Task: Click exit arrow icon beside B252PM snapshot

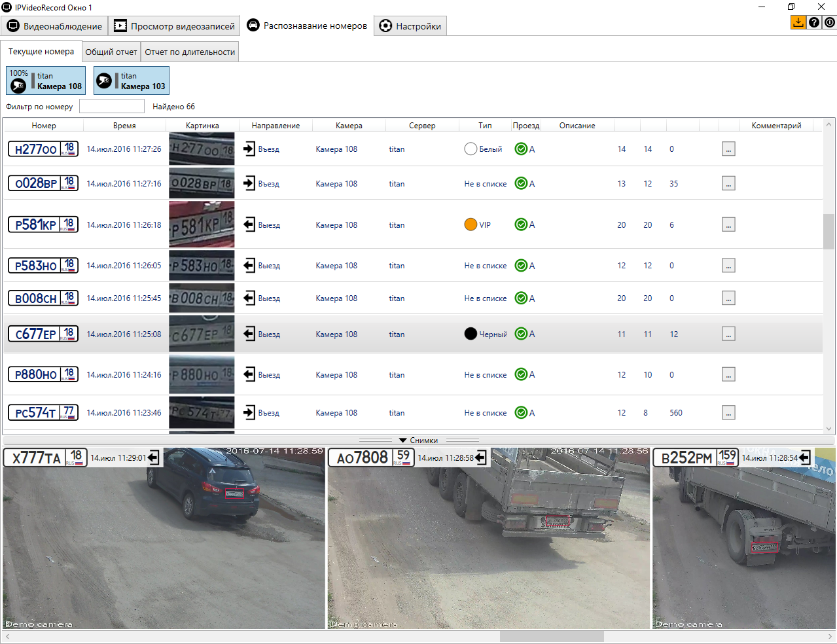Action: 805,457
